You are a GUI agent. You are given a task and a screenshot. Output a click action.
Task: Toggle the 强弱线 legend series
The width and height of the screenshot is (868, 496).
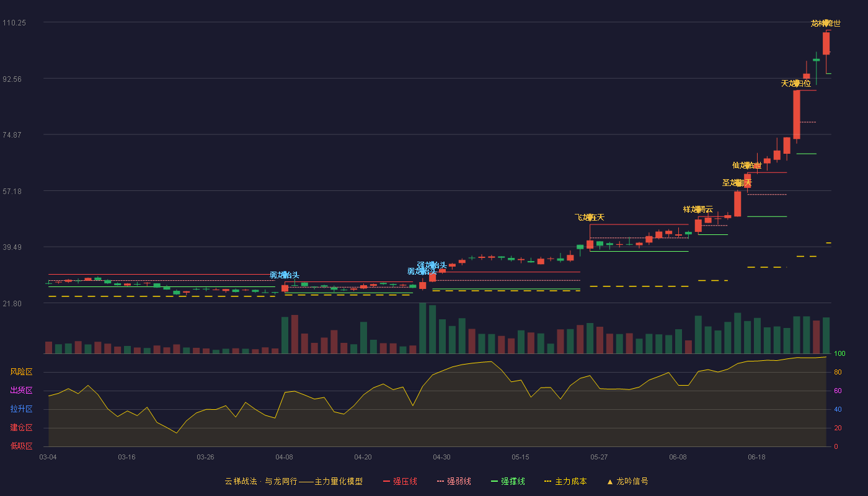(454, 481)
